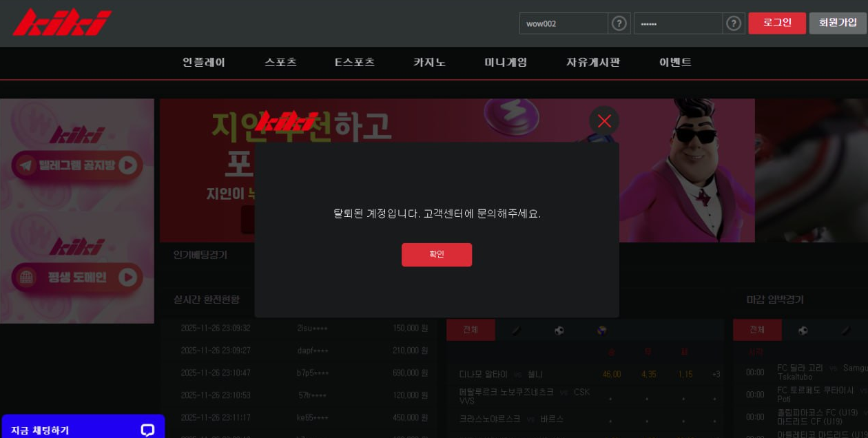The image size is (868, 438).
Task: Open the 스포츠 menu
Action: tap(280, 62)
